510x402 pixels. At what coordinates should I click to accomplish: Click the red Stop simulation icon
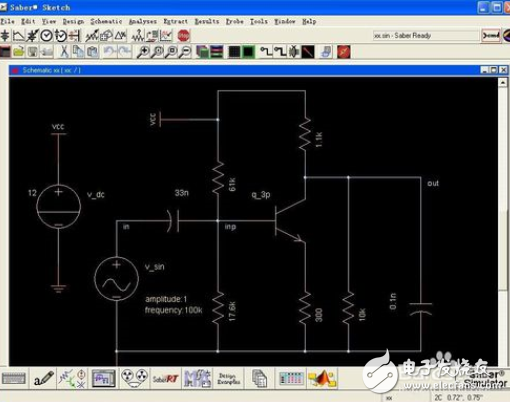(183, 36)
